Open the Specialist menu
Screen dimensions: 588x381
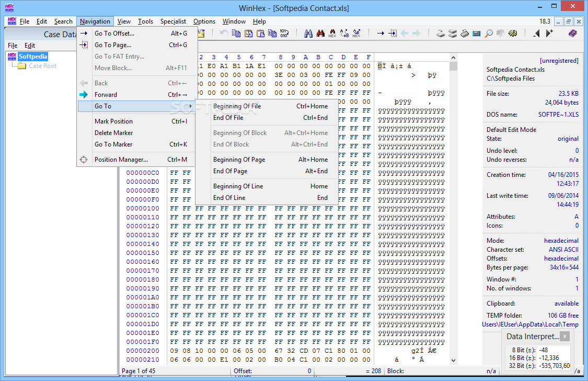coord(173,21)
